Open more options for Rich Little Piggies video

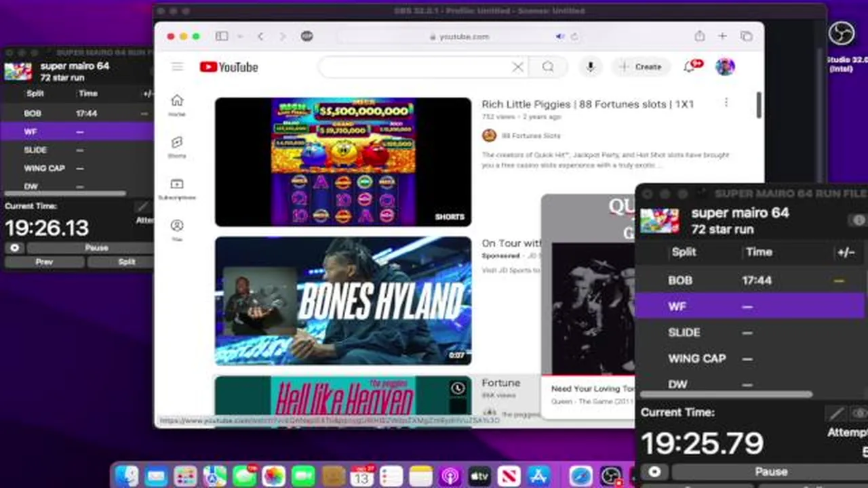pos(726,102)
